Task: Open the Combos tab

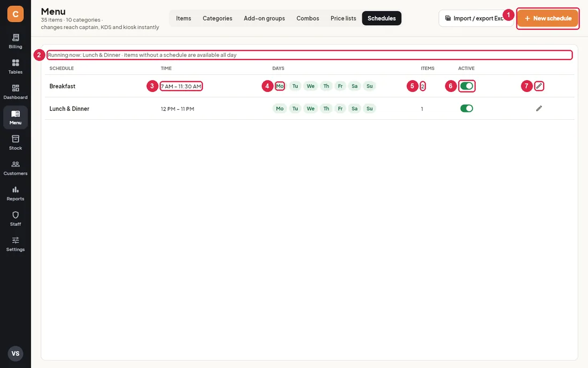Action: click(x=308, y=18)
